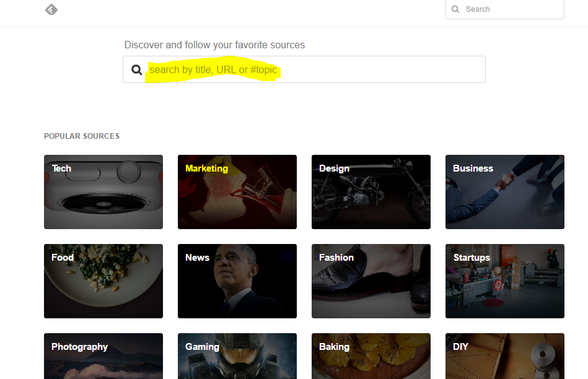
Task: Open the News sources card
Action: click(237, 281)
